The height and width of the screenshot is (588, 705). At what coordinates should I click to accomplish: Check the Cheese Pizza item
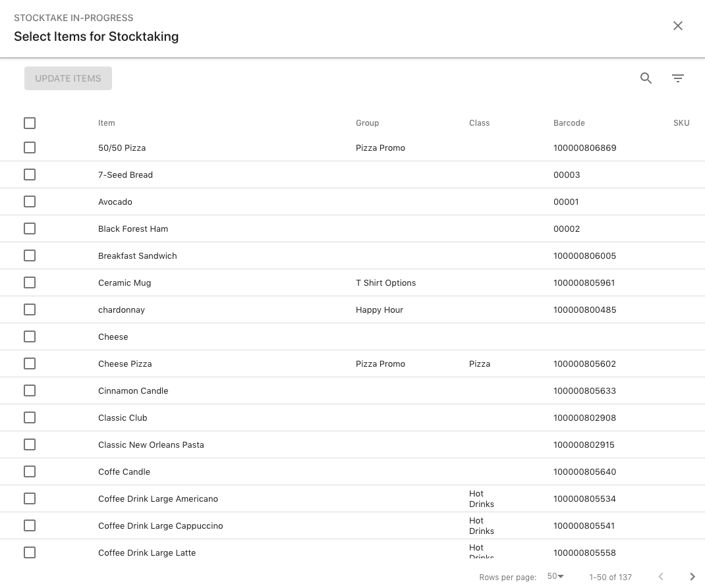(x=30, y=363)
